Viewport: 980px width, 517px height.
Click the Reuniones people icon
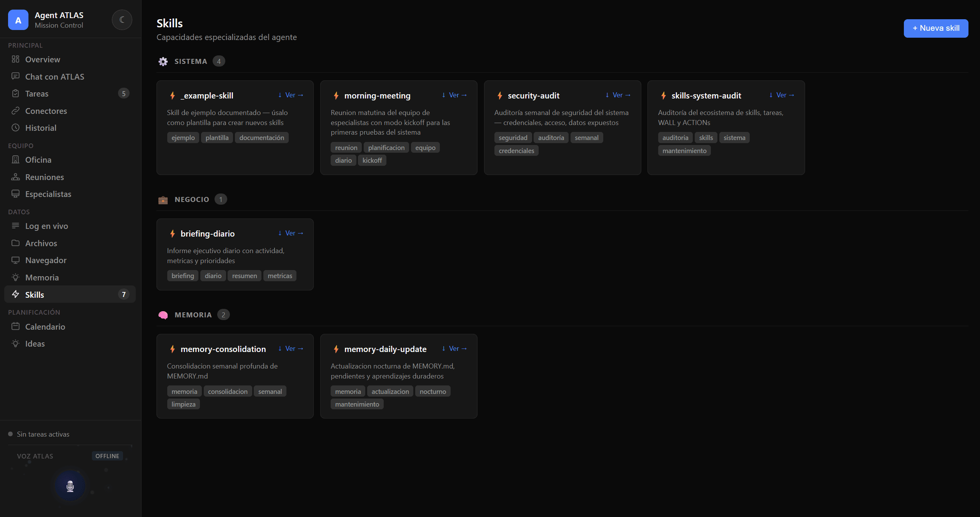(x=15, y=177)
